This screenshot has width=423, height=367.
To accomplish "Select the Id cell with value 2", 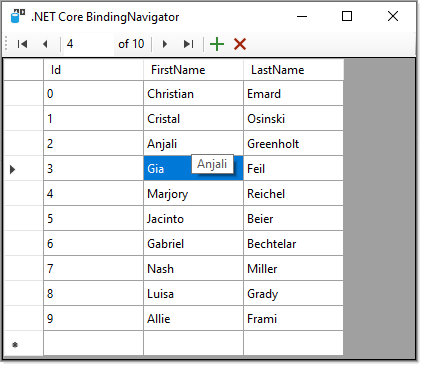I will tap(93, 144).
